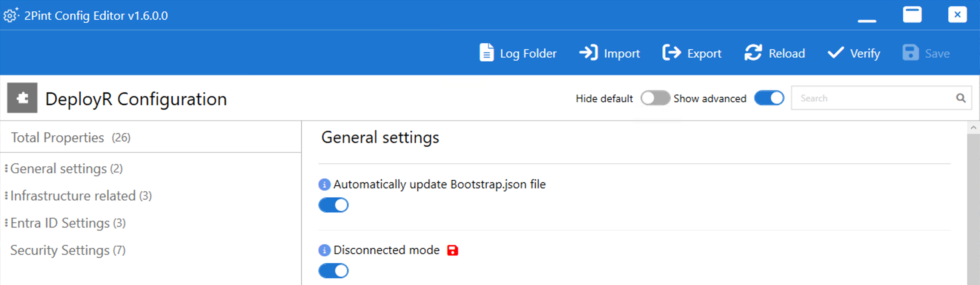980x285 pixels.
Task: Turn off the Show advanced toggle
Action: tap(769, 98)
